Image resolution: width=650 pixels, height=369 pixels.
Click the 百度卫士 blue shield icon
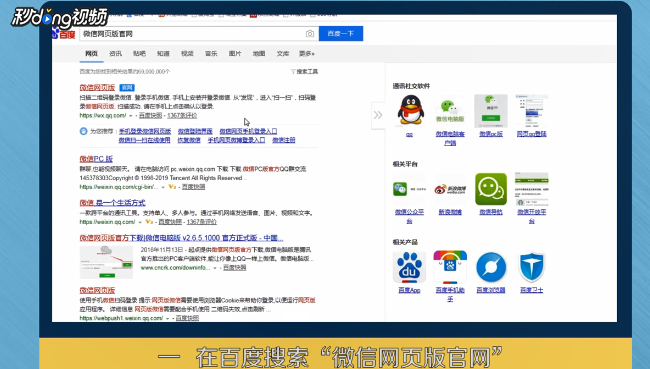531,267
